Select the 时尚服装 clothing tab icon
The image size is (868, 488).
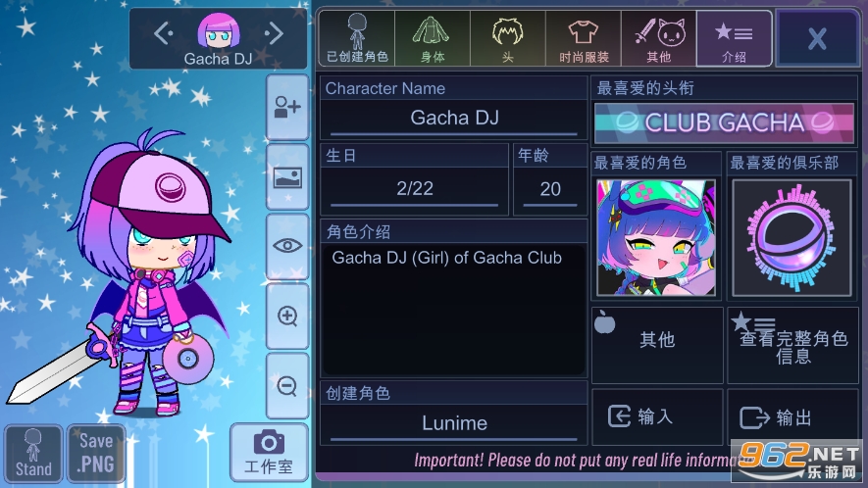pos(584,39)
